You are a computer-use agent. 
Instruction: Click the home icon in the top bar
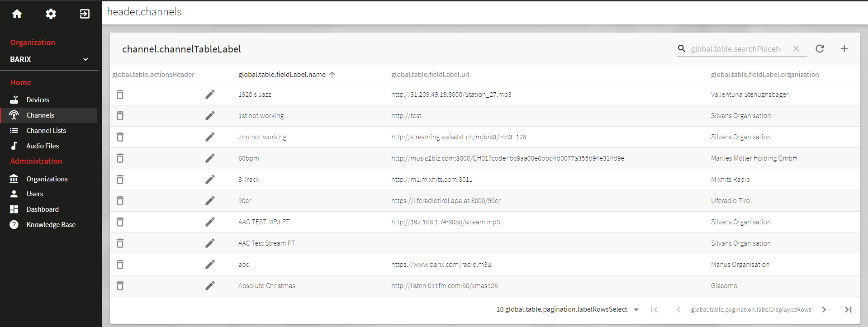click(x=17, y=14)
